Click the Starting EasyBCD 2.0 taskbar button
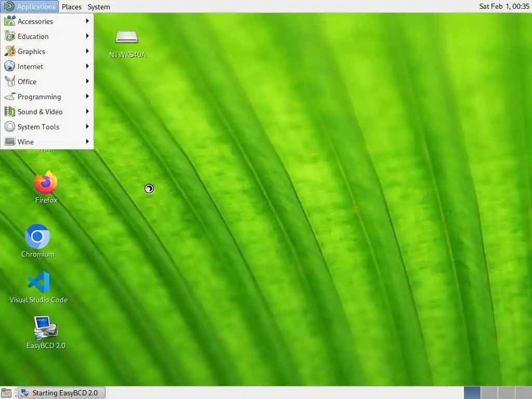 [x=61, y=393]
